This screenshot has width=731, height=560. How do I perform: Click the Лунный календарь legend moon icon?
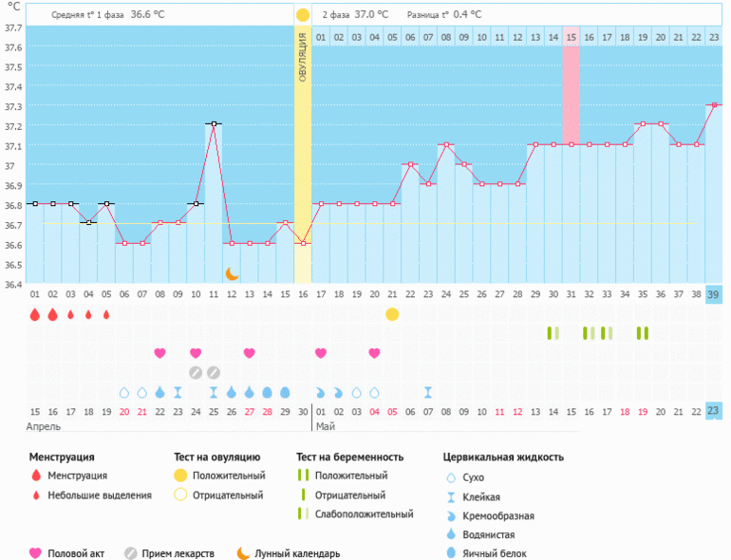click(244, 553)
